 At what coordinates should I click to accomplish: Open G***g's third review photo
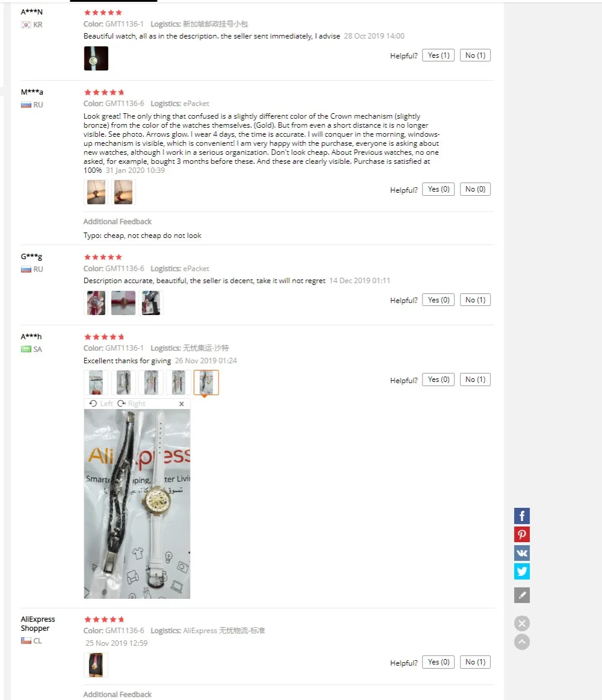tap(151, 302)
